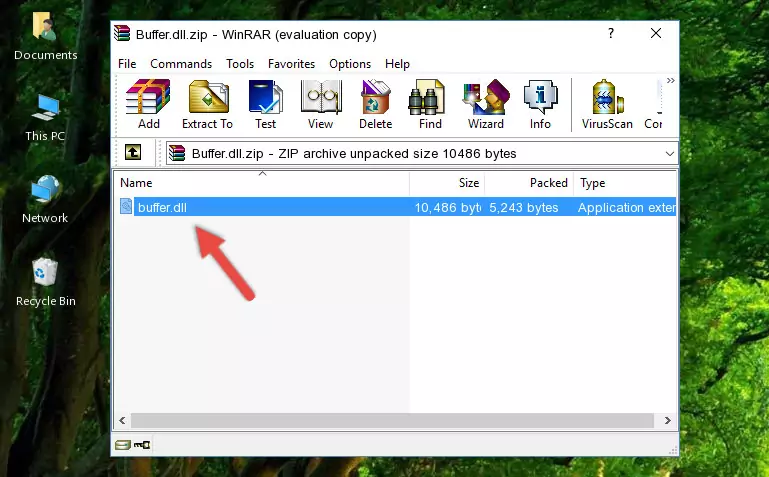Sort by the Type column header

(625, 183)
